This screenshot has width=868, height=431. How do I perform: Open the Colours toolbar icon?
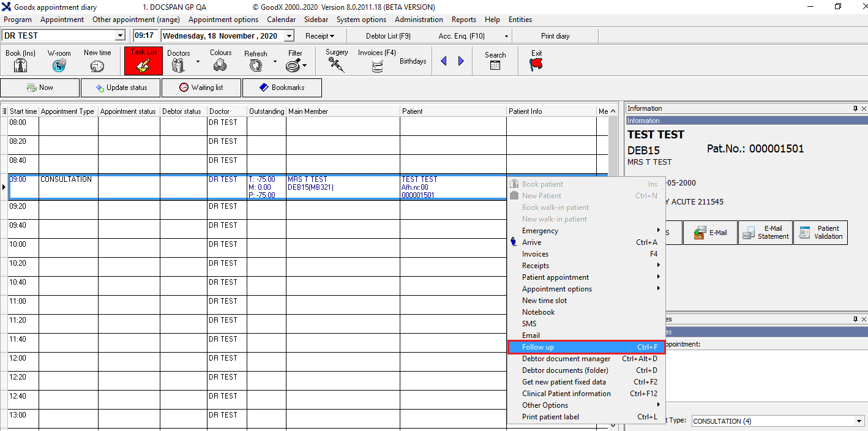pos(220,64)
